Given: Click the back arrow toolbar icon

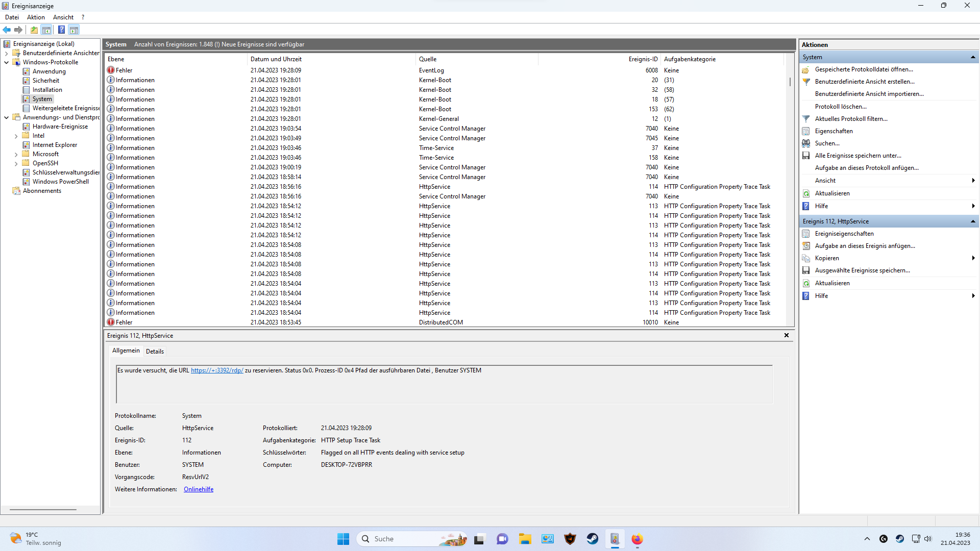Looking at the screenshot, I should pyautogui.click(x=7, y=30).
